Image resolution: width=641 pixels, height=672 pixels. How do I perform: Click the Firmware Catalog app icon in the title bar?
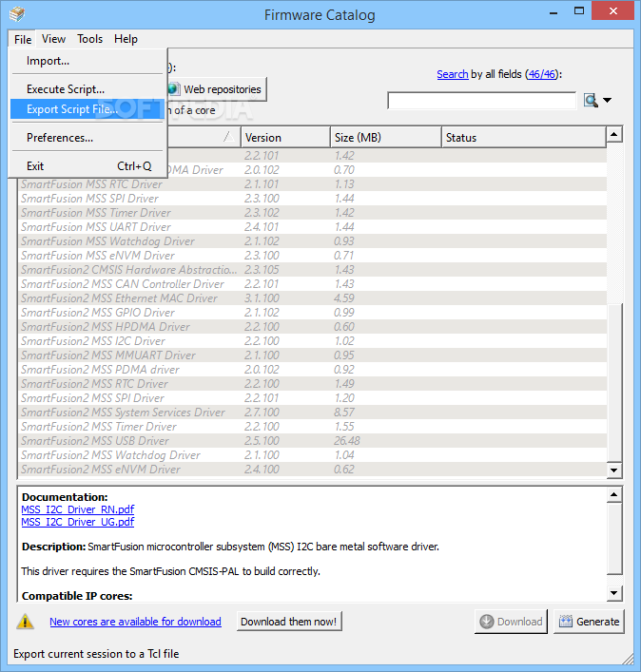[x=17, y=14]
